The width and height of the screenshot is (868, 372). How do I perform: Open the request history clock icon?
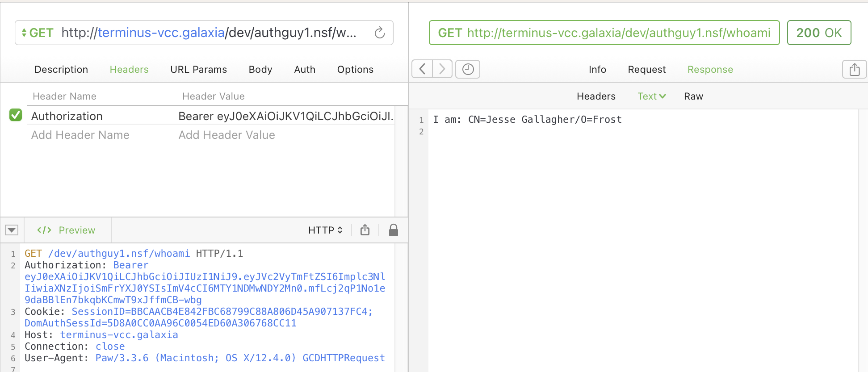point(468,69)
